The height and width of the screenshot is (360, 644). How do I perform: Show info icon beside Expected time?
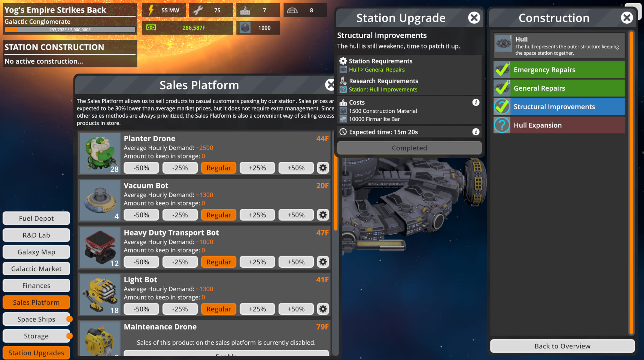pyautogui.click(x=476, y=132)
